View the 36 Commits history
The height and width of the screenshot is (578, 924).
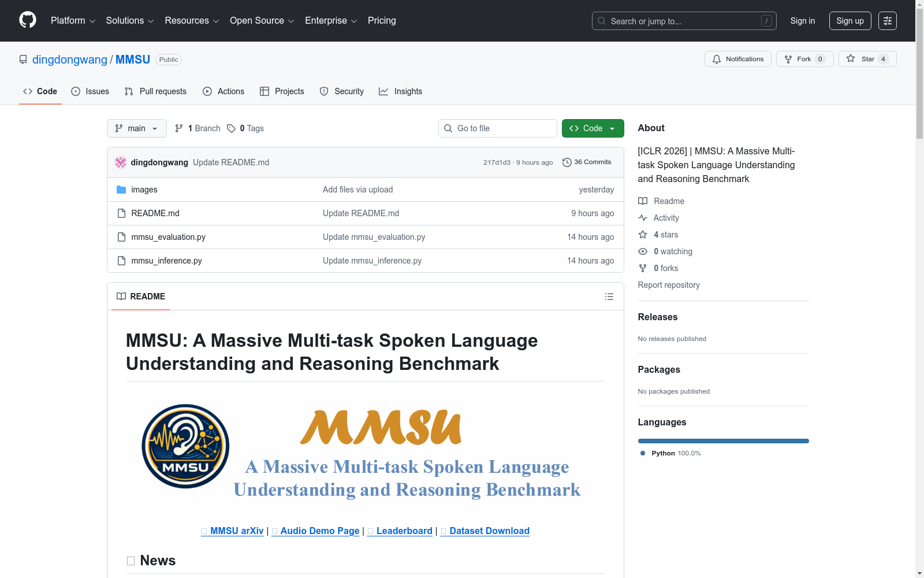click(587, 162)
